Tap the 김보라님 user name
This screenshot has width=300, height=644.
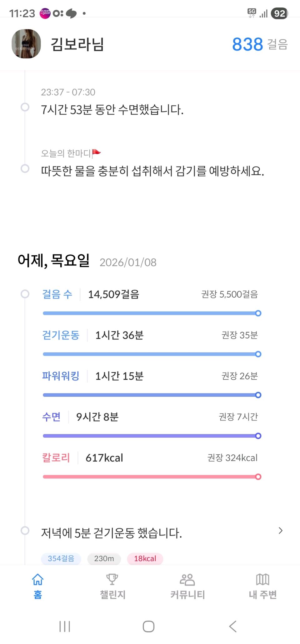click(x=77, y=44)
